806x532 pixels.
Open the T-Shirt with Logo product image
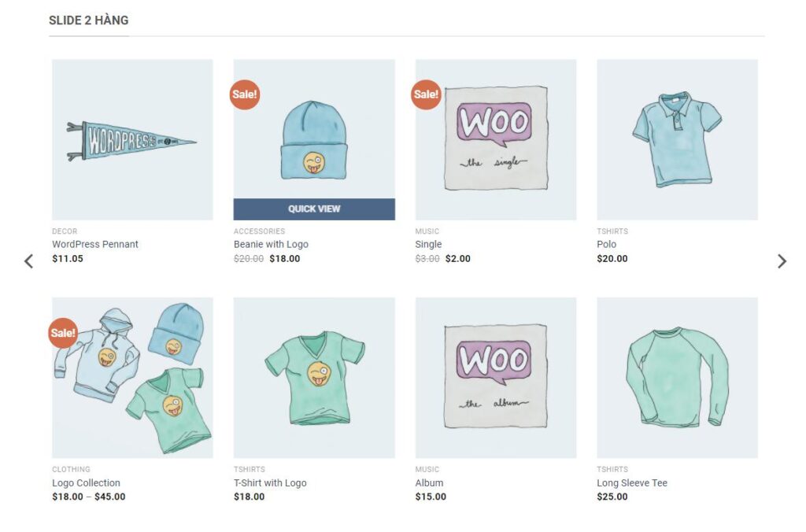[314, 378]
